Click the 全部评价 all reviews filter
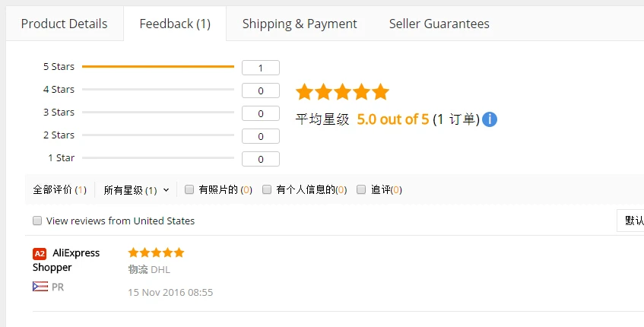This screenshot has height=327, width=644. (x=59, y=190)
